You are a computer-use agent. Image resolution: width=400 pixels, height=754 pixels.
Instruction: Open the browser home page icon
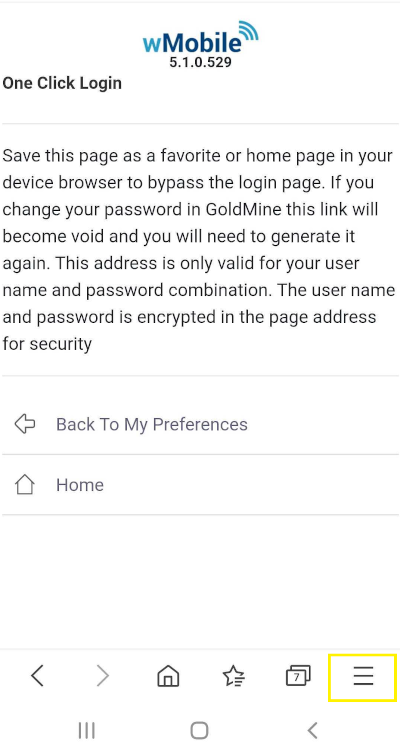168,676
